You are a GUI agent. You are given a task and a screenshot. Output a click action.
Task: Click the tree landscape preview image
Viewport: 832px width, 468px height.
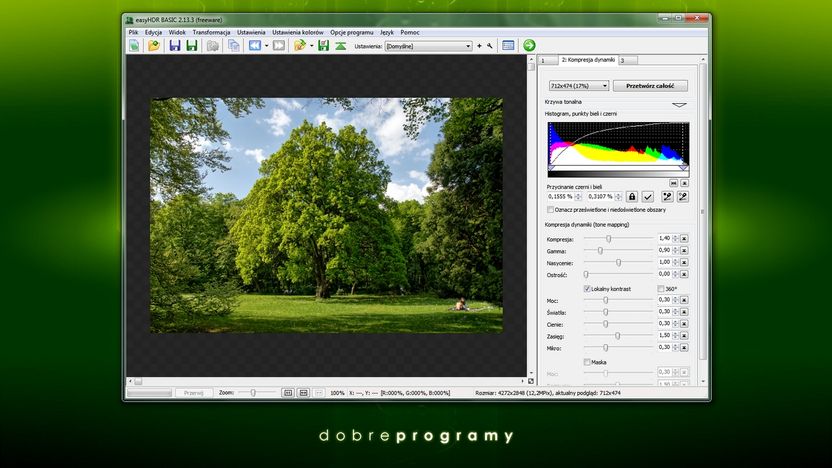[326, 215]
